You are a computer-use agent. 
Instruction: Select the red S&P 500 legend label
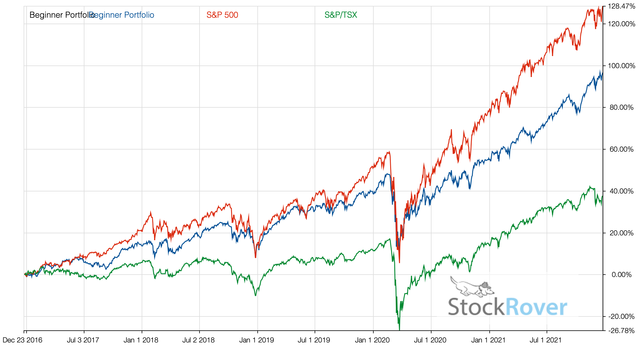pyautogui.click(x=222, y=15)
